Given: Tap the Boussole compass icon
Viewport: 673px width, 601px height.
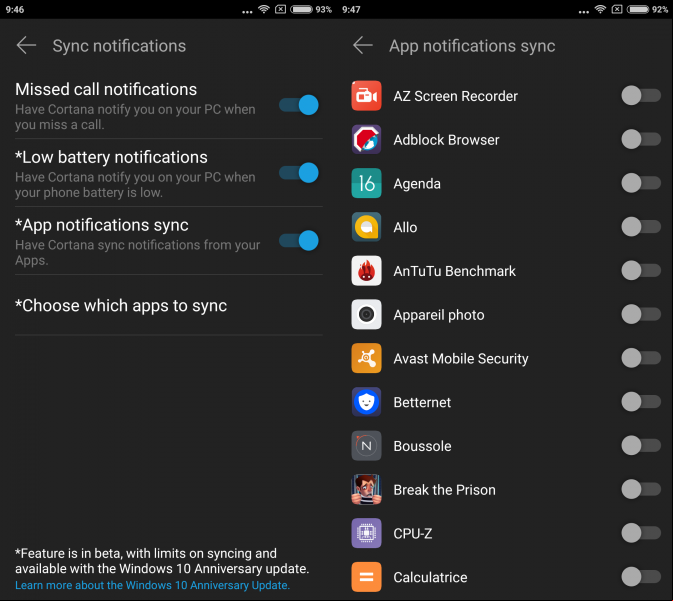Looking at the screenshot, I should 366,446.
